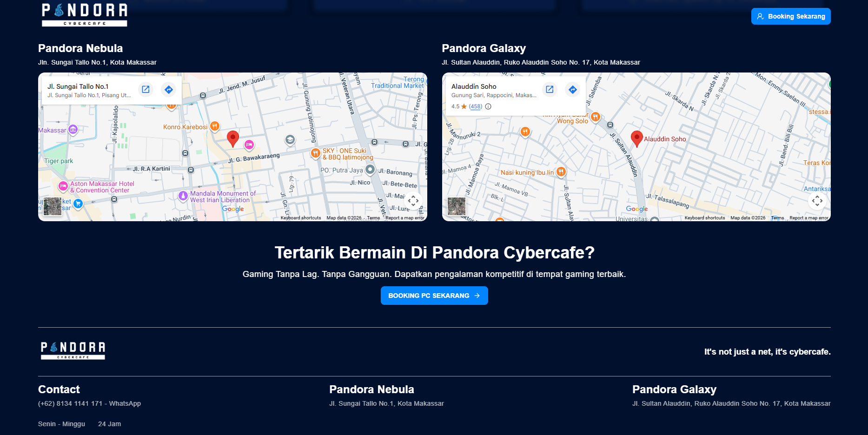
Task: Click the blue shopping cart marker on Nebula map
Action: pyautogui.click(x=78, y=204)
